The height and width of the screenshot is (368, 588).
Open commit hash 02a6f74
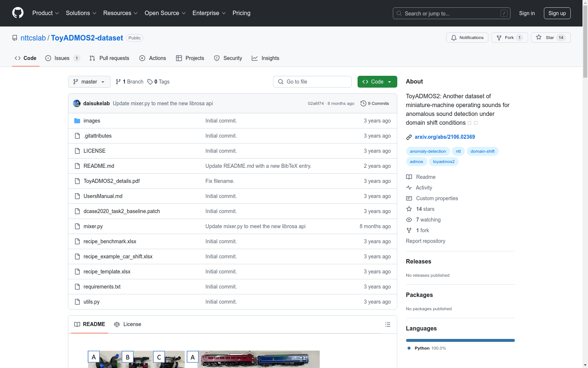coord(316,103)
